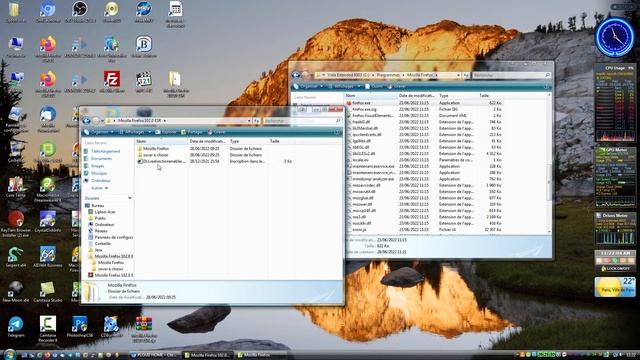Click Ouvrir in the back Explorer toolbar
Image resolution: width=640 pixels, height=360 pixels.
374,87
